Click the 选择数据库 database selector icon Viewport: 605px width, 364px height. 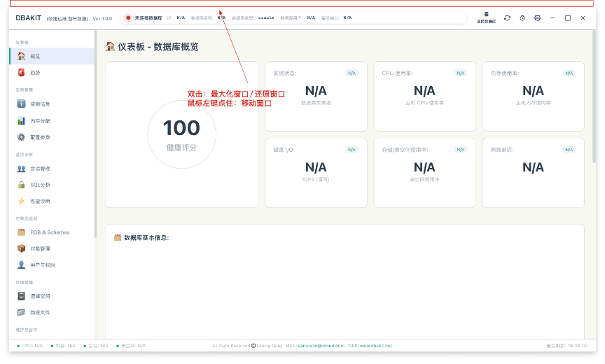coord(486,17)
